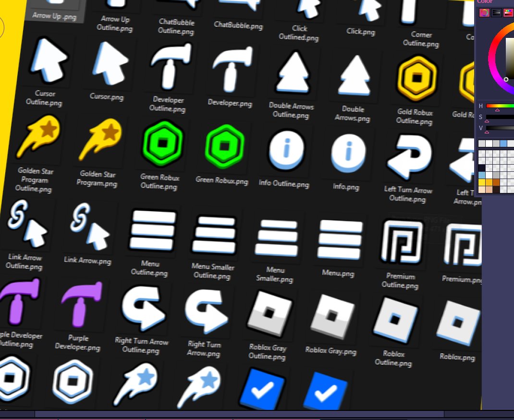The height and width of the screenshot is (420, 514).
Task: Select the Premium Outline.png icon
Action: point(402,242)
